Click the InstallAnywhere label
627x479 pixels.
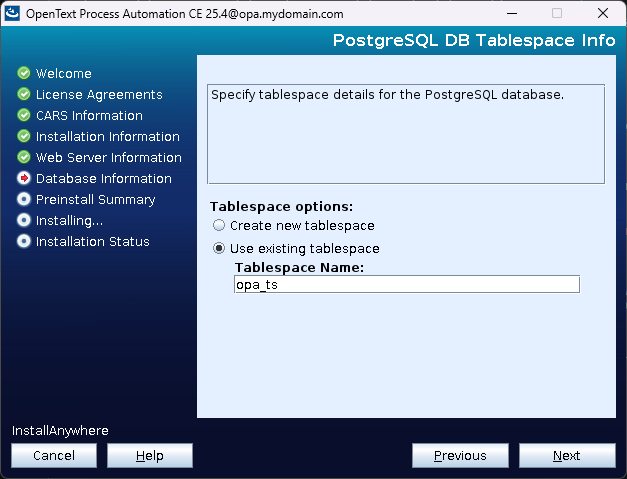point(60,431)
